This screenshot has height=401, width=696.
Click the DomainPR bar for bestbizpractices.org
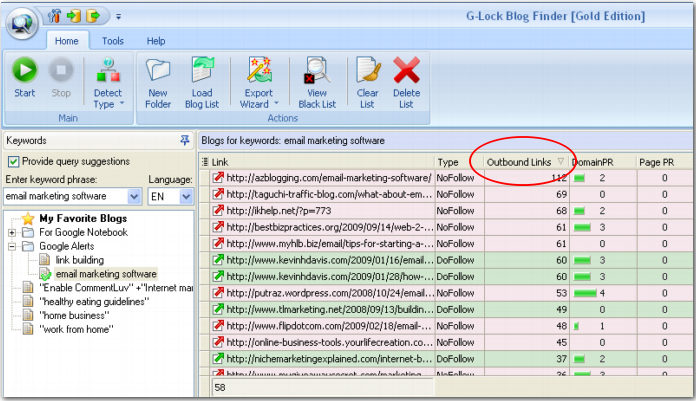tap(582, 227)
